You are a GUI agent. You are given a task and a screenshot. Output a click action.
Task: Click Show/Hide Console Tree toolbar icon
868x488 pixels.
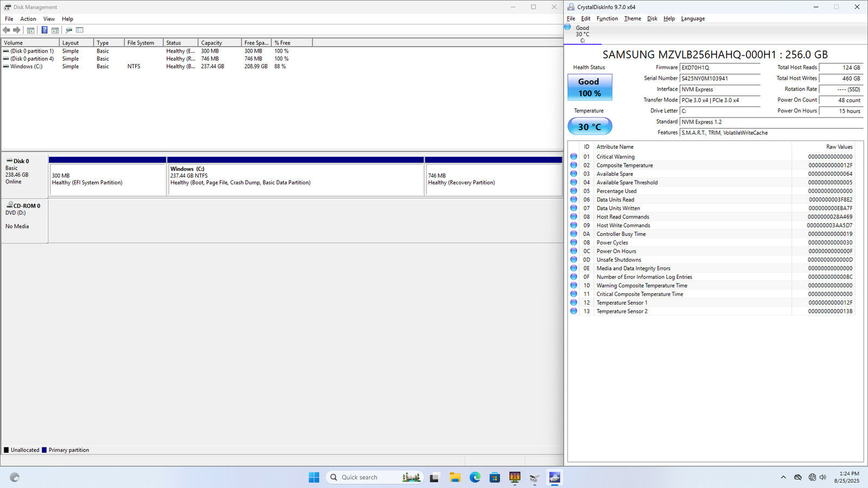tap(31, 30)
